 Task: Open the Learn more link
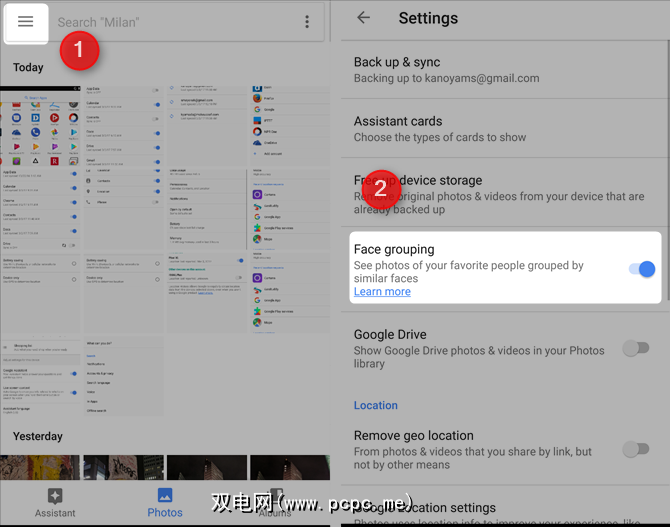[382, 291]
